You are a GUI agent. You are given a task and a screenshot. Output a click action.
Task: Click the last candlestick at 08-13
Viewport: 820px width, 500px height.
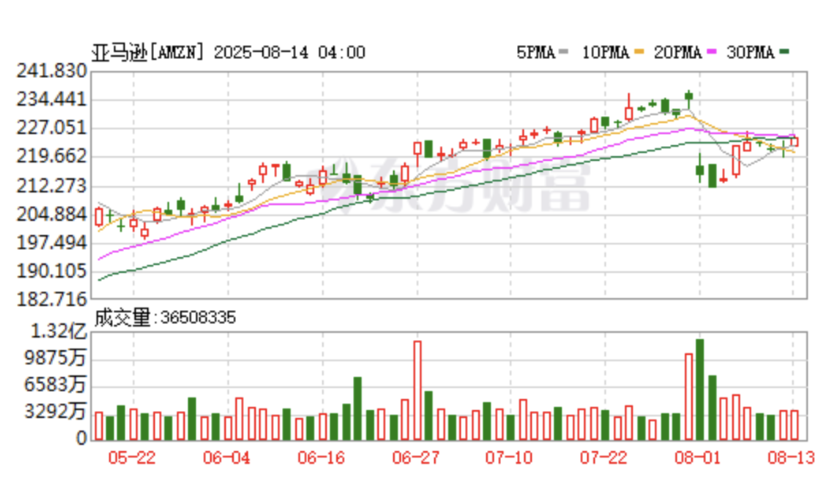[x=794, y=141]
